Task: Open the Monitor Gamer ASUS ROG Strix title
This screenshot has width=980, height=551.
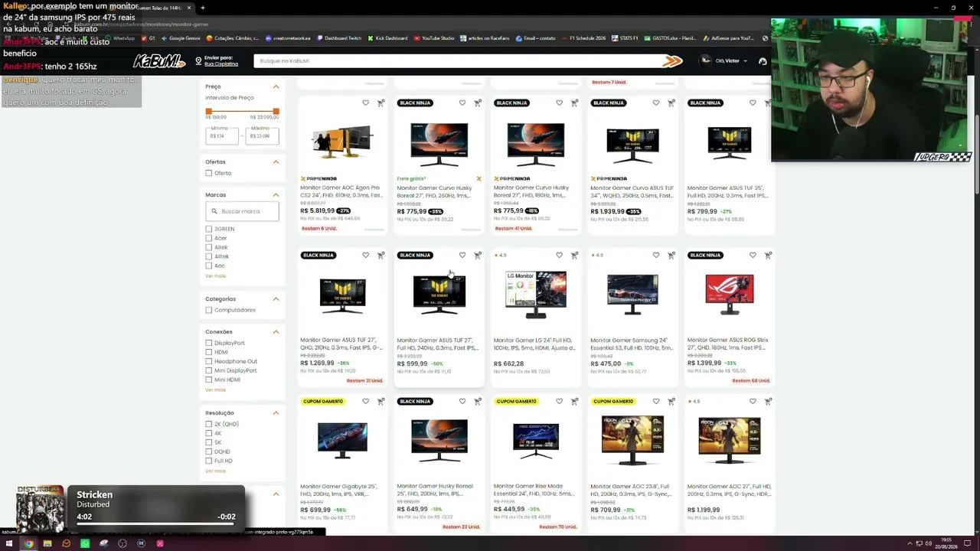Action: (x=728, y=344)
